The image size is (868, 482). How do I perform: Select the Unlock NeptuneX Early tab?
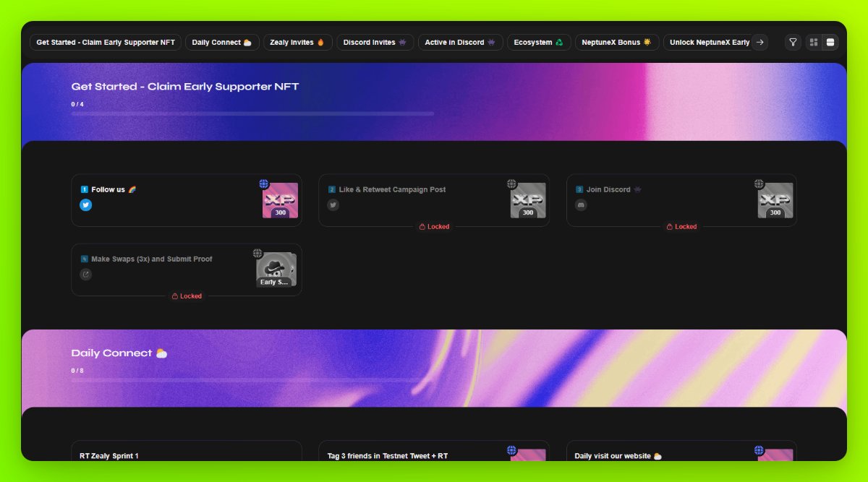pos(709,43)
